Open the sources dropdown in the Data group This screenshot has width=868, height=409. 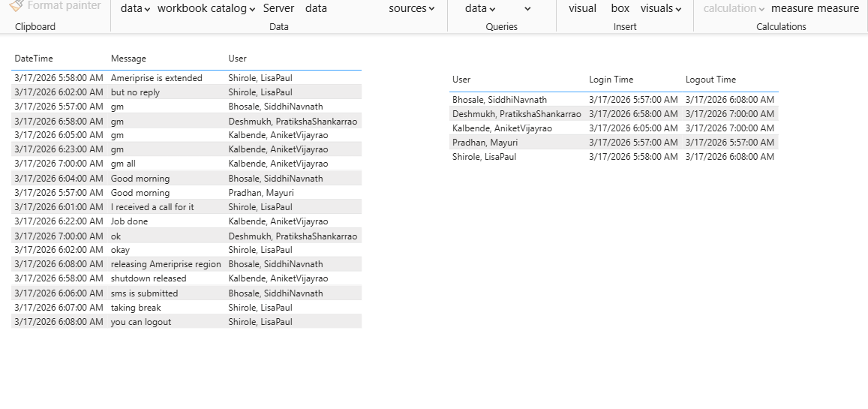click(x=411, y=8)
